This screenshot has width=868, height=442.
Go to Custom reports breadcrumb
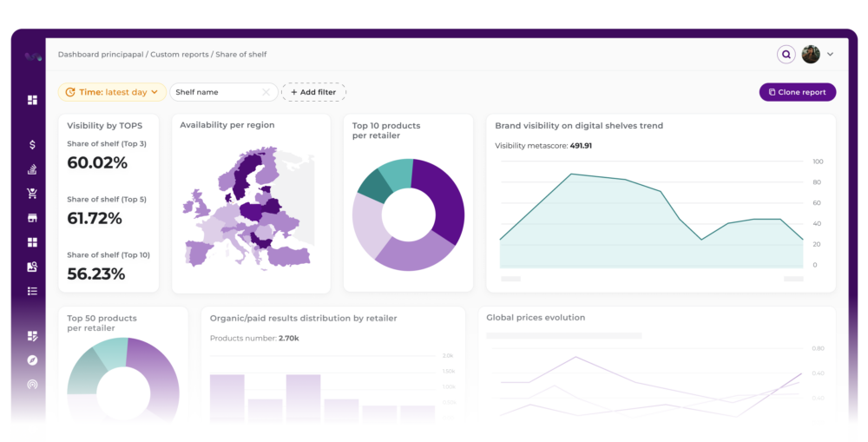[x=180, y=55]
